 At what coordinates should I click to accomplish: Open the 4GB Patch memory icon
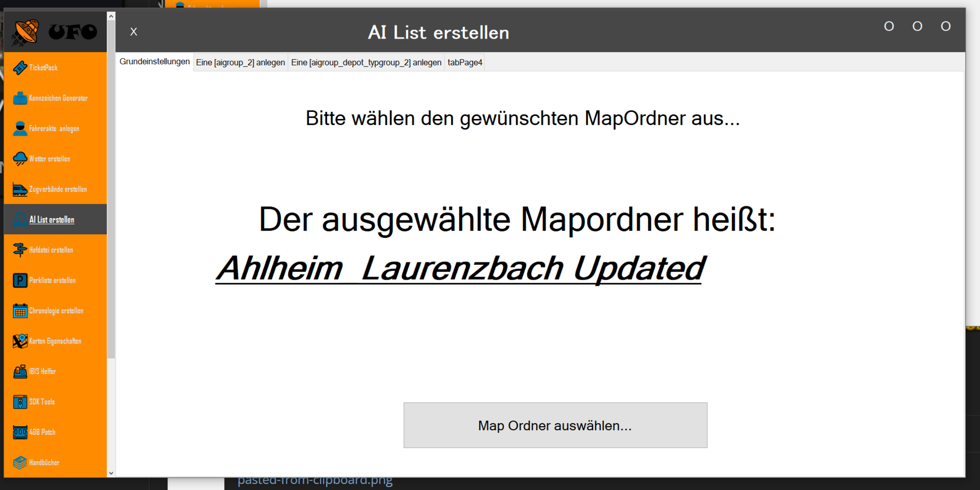coord(20,432)
